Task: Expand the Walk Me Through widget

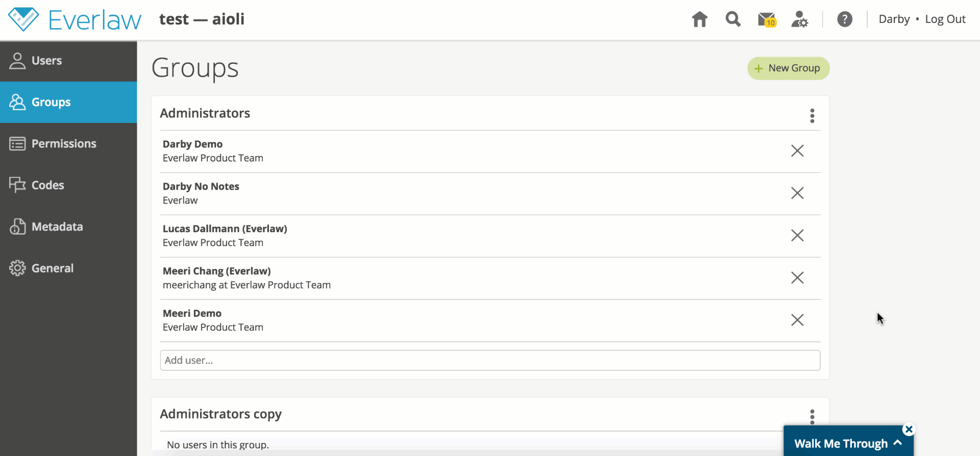Action: click(x=848, y=443)
